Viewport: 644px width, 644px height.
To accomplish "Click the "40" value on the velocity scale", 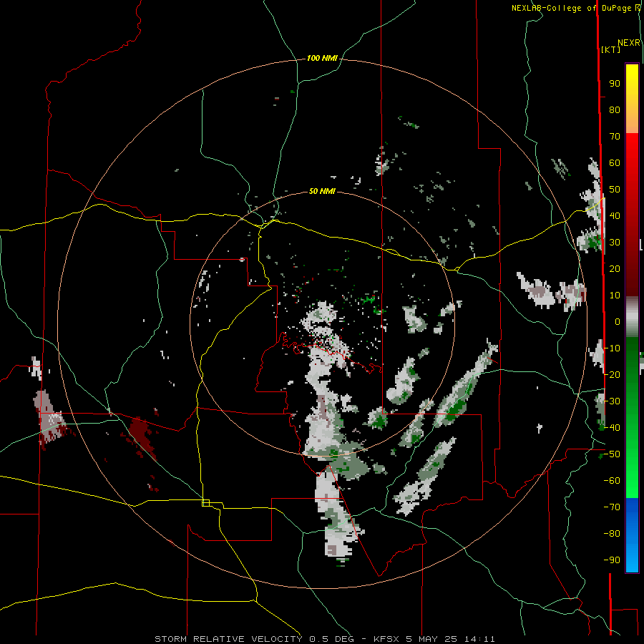I will pyautogui.click(x=615, y=216).
